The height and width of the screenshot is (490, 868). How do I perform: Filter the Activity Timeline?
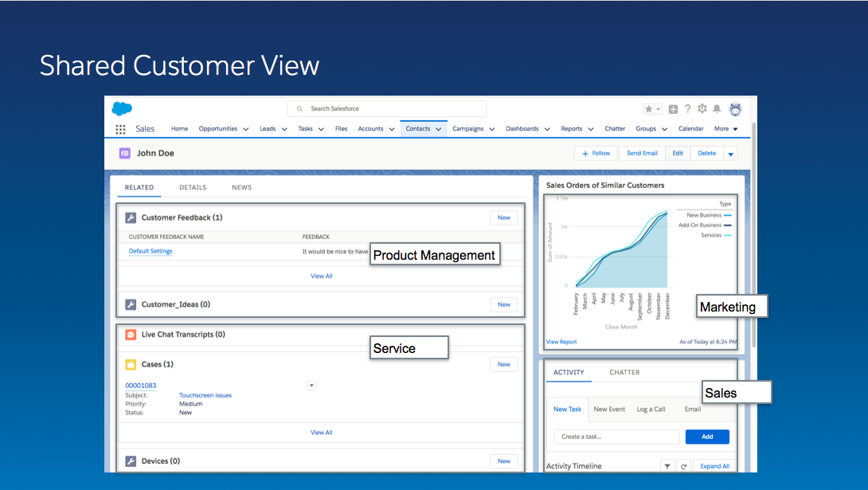coord(667,466)
